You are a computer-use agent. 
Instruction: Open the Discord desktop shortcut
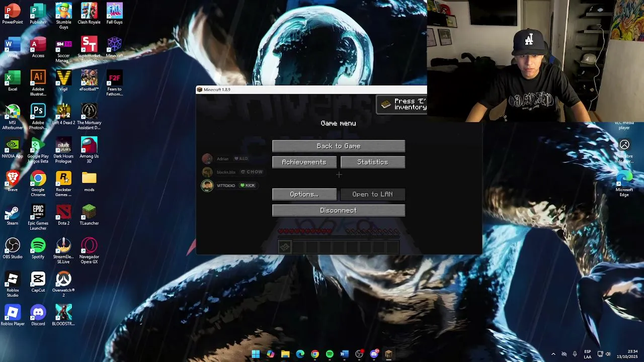38,316
